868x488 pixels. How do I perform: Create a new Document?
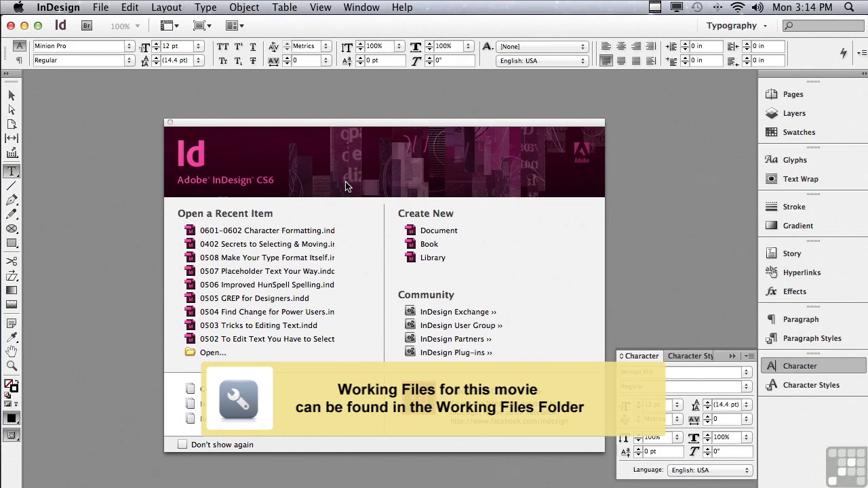point(439,230)
